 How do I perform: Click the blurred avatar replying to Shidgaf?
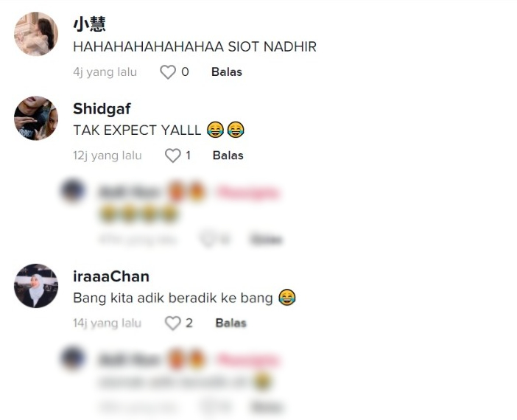pyautogui.click(x=73, y=191)
